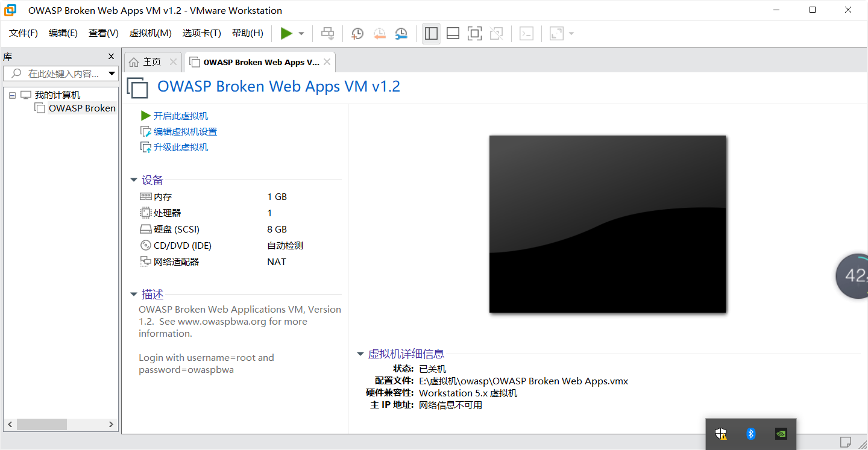Click the 硬盘 (SCSI) device row
The image size is (868, 450).
coord(240,230)
